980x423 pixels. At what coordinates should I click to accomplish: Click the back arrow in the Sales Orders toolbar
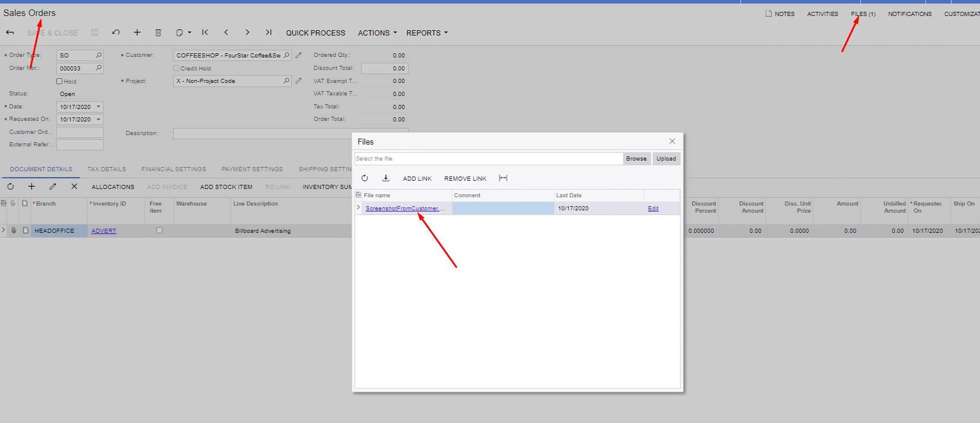(x=10, y=33)
